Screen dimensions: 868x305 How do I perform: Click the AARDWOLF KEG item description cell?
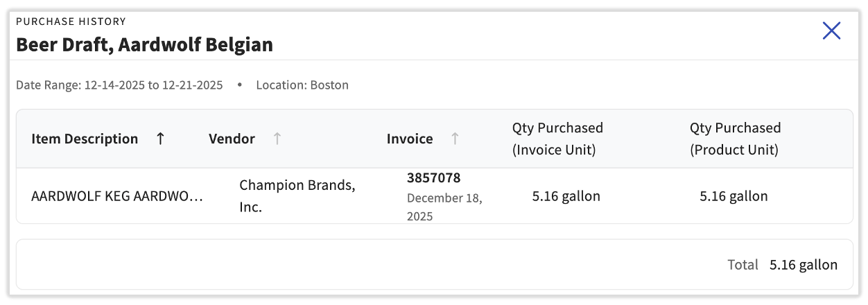pyautogui.click(x=117, y=196)
